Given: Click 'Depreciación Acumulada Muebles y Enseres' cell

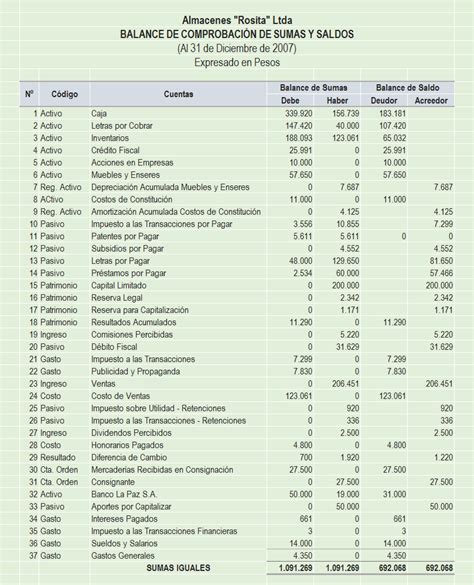Looking at the screenshot, I should pos(170,187).
